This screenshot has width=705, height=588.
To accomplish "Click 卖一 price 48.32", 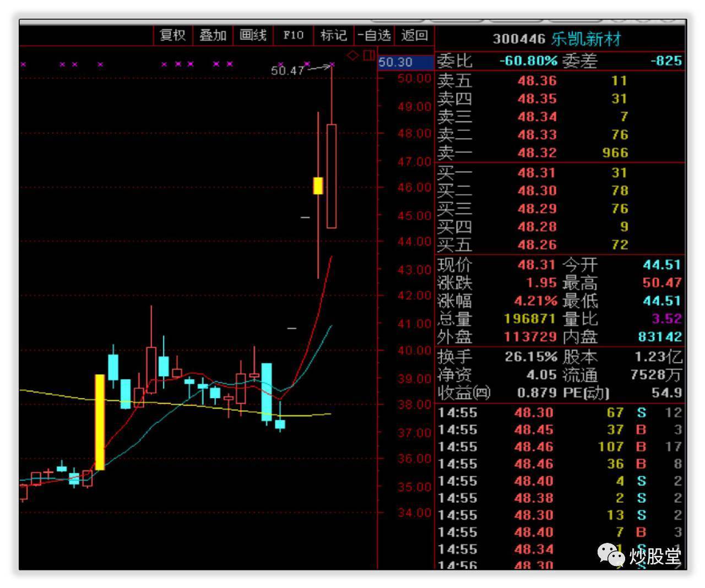I will tap(537, 153).
